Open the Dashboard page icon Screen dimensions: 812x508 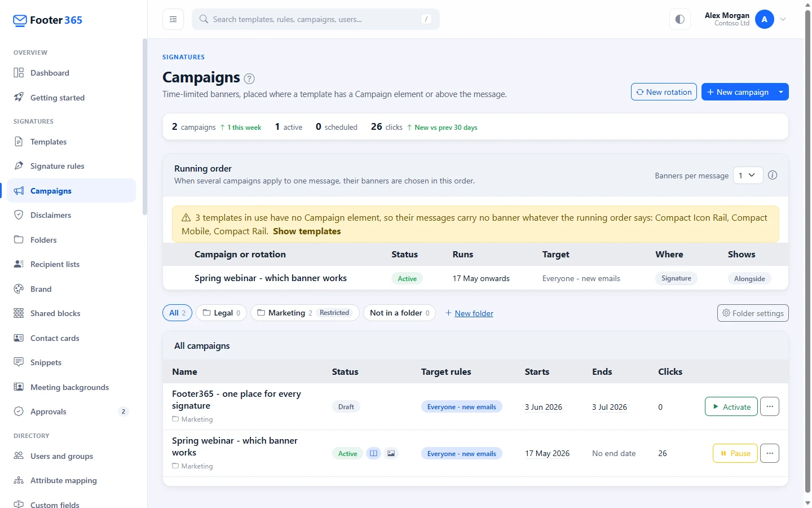pos(19,73)
